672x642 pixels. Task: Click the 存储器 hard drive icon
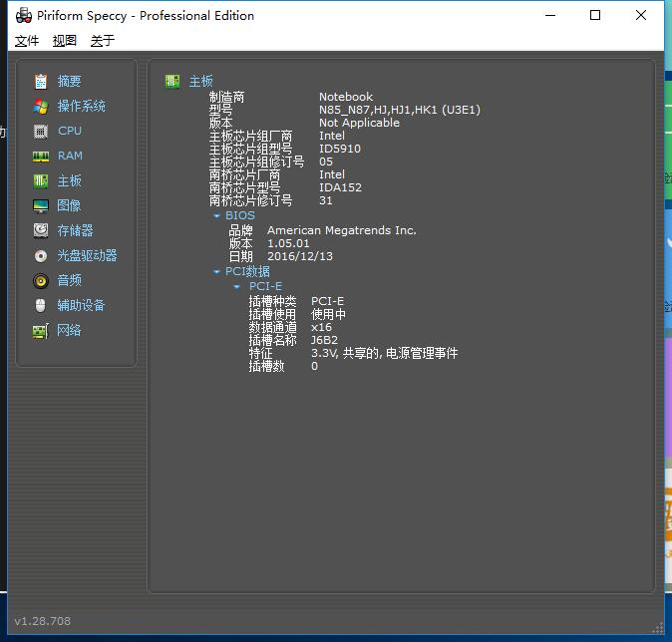click(41, 230)
